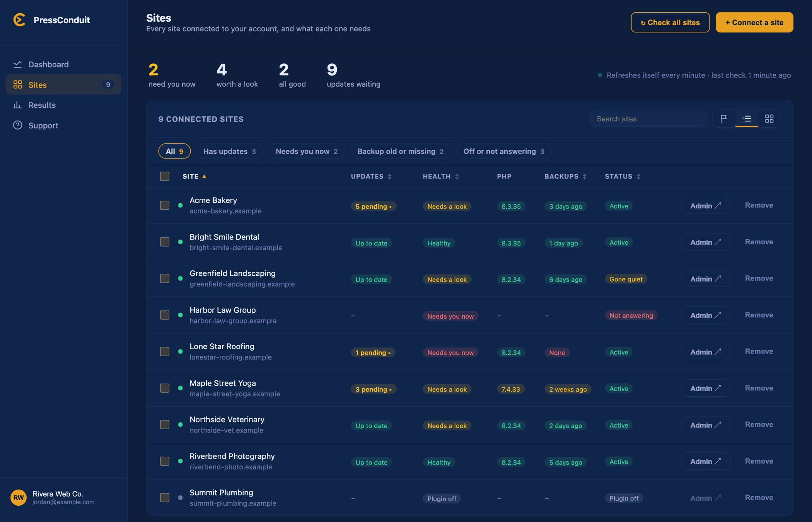812x522 pixels.
Task: Check the Acme Bakery row checkbox
Action: click(x=165, y=205)
